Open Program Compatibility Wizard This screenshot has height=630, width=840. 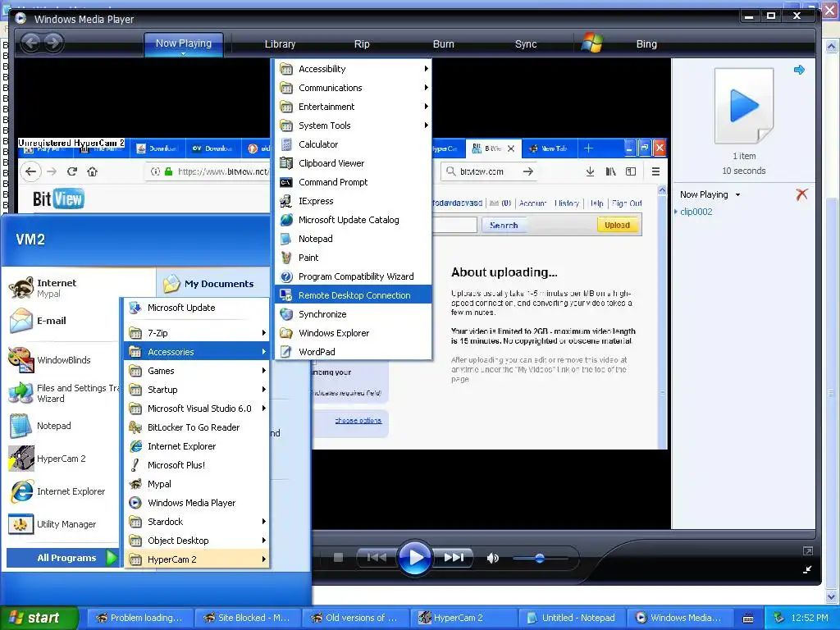[354, 276]
